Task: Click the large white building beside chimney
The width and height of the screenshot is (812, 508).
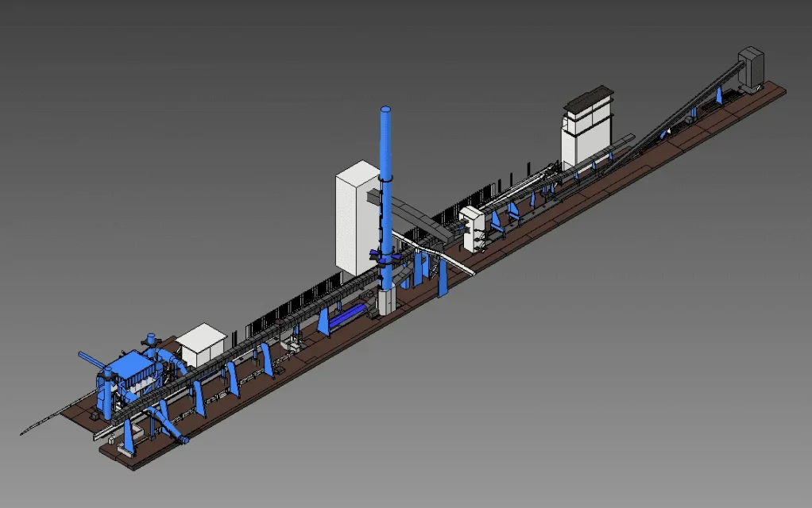Action: [356, 217]
